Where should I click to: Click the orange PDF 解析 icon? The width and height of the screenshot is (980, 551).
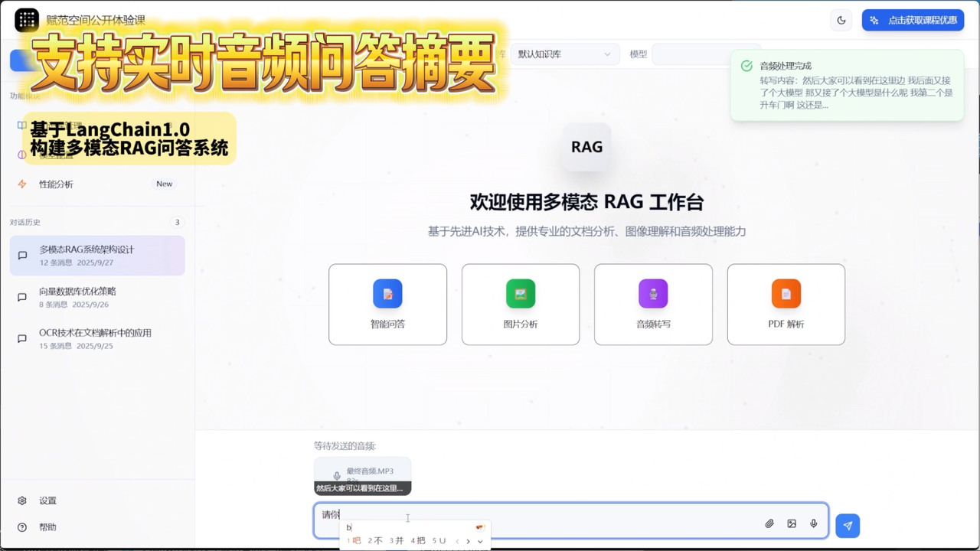786,294
